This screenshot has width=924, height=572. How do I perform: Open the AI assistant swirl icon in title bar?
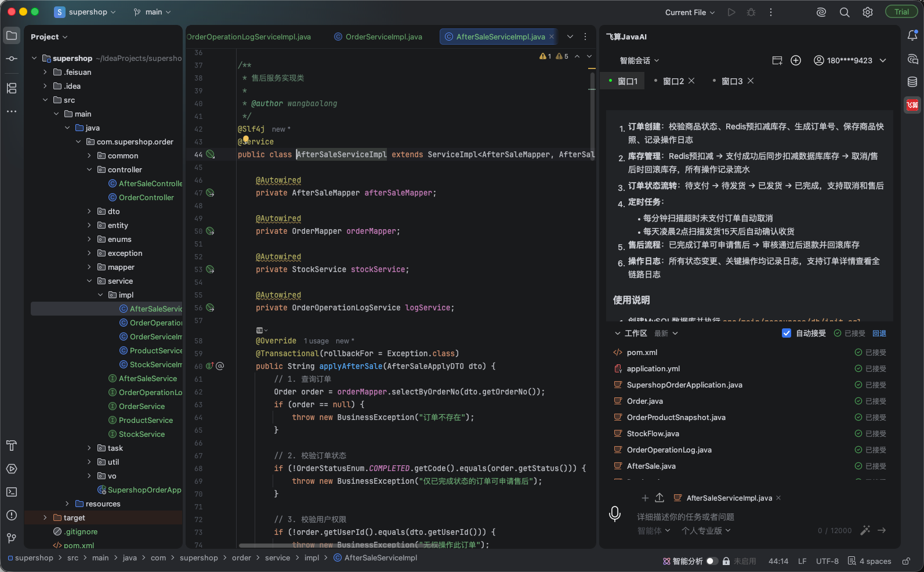[821, 12]
